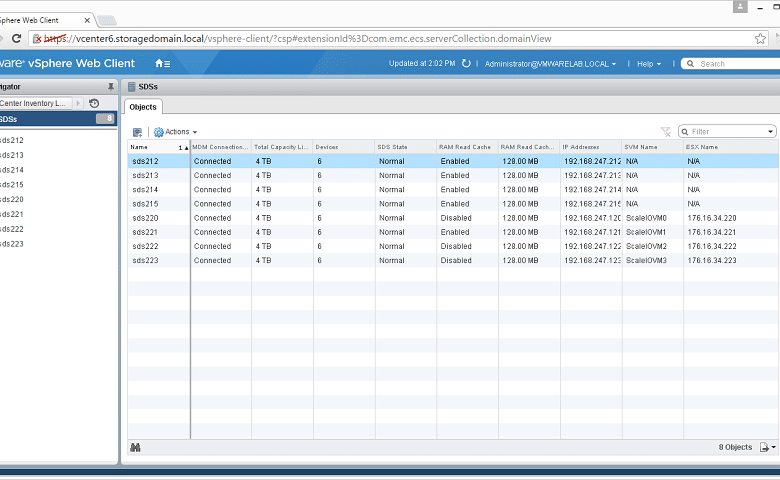780x480 pixels.
Task: Select the Objects tab
Action: click(x=143, y=107)
